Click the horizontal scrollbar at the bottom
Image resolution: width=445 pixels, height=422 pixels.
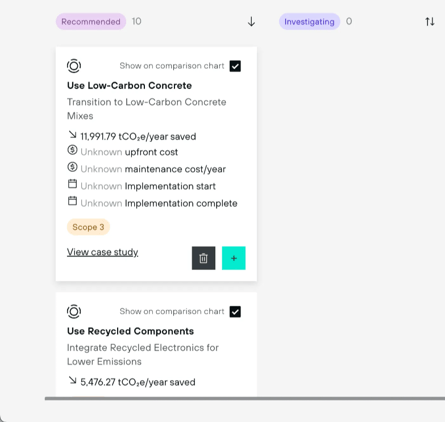click(245, 398)
